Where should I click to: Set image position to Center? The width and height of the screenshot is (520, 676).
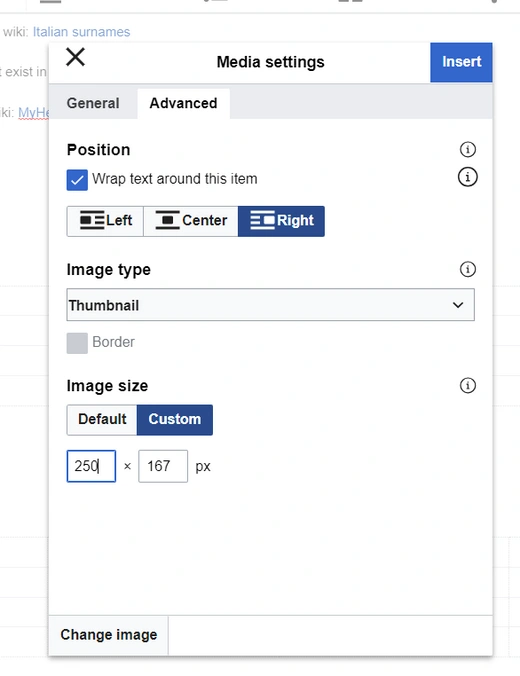point(191,221)
